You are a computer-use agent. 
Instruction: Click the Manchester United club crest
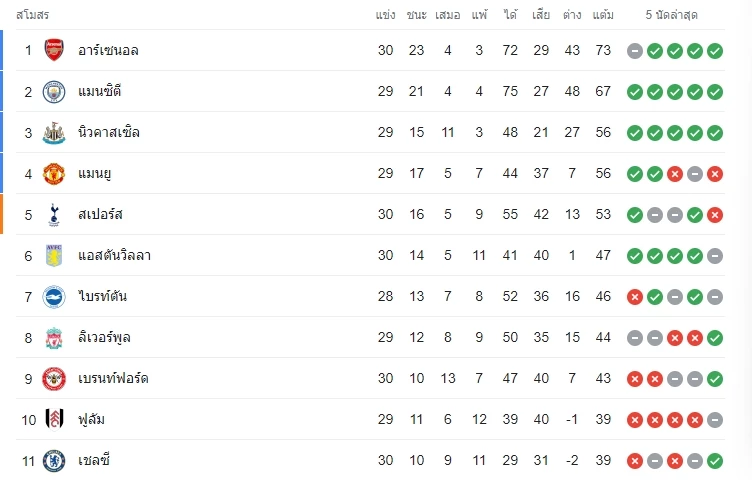tap(54, 173)
